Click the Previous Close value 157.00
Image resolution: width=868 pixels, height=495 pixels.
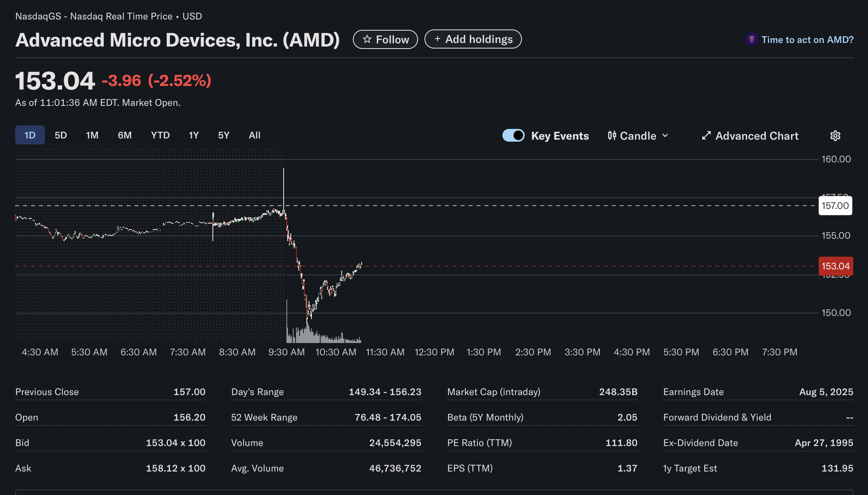pos(189,392)
